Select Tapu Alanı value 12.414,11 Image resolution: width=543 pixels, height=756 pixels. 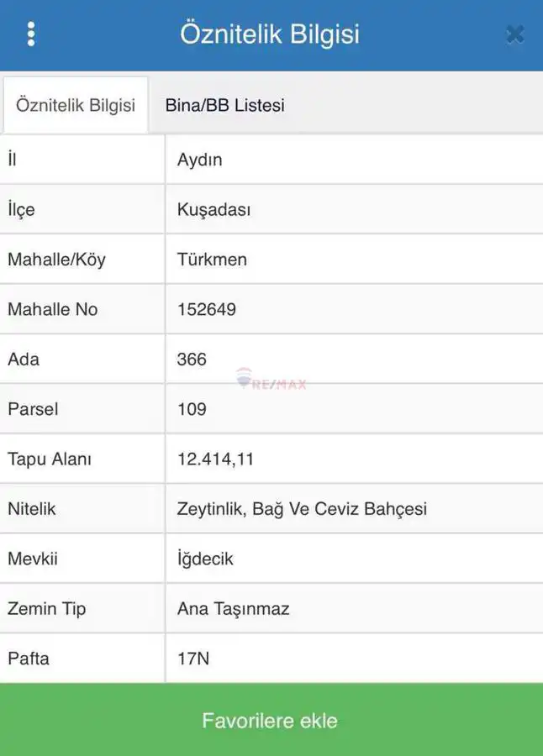pos(215,459)
